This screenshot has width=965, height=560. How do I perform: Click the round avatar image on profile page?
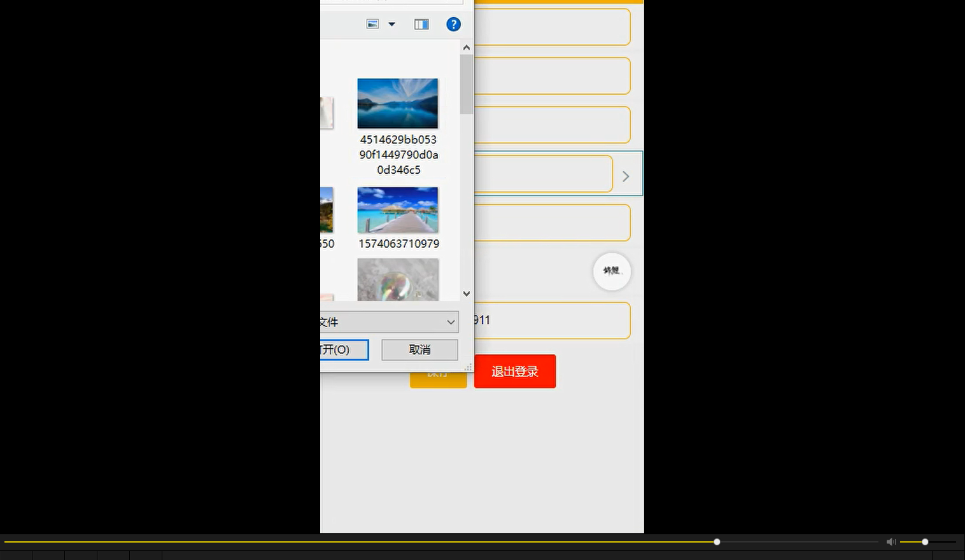click(x=612, y=271)
